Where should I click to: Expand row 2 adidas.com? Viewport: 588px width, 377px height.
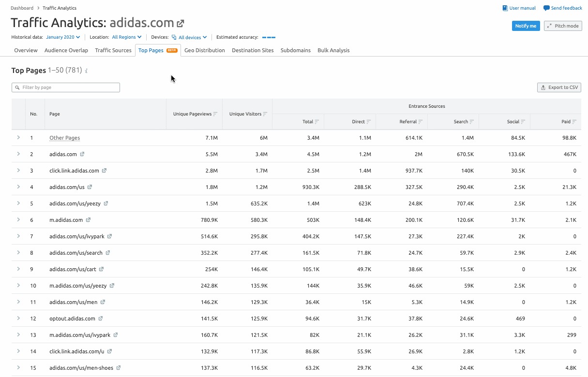click(x=18, y=154)
